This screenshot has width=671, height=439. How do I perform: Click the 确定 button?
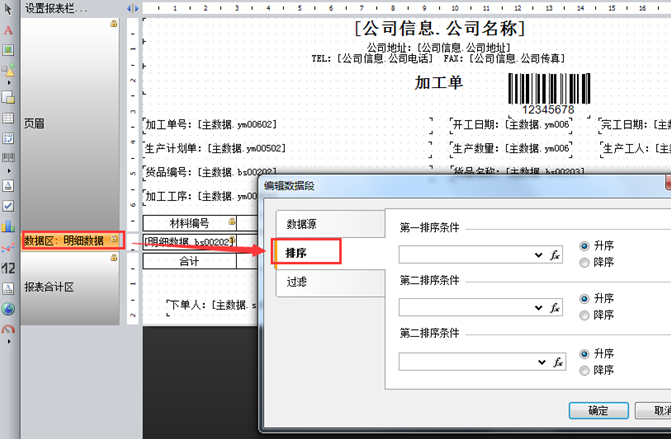point(598,411)
